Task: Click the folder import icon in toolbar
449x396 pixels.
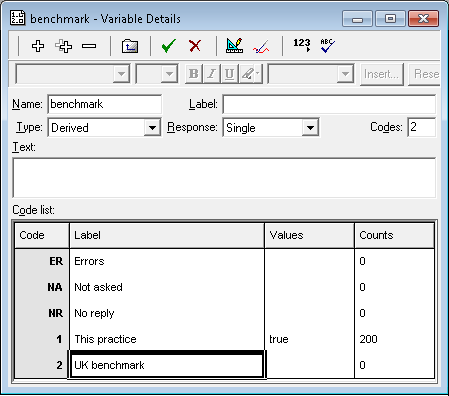Action: (x=130, y=46)
